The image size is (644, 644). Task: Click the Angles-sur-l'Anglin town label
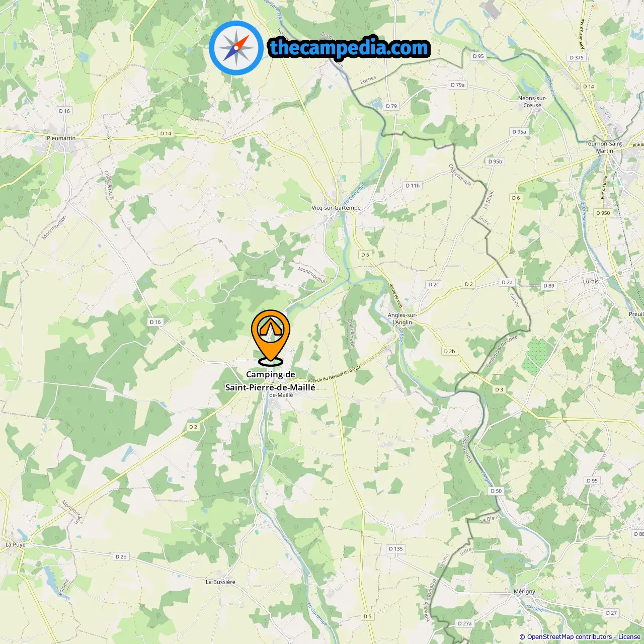point(403,319)
